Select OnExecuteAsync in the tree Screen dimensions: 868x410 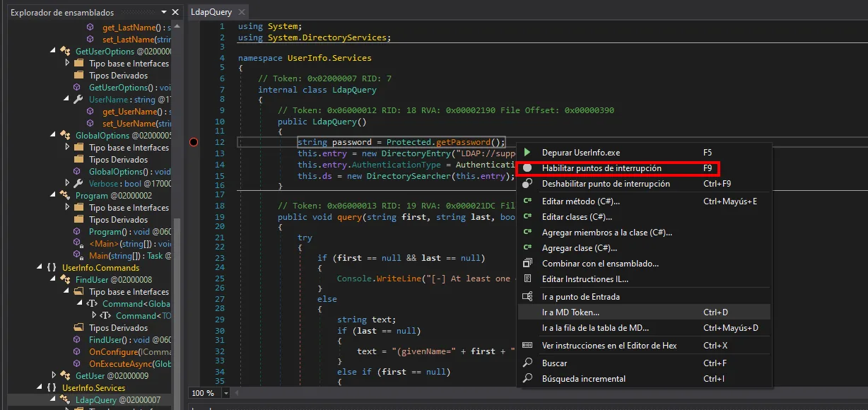click(x=130, y=364)
